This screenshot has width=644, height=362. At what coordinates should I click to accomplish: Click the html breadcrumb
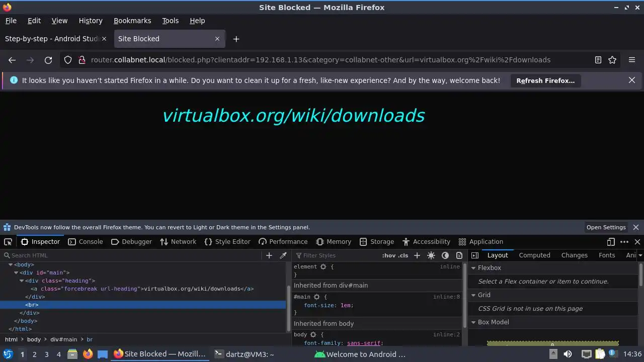[11, 339]
